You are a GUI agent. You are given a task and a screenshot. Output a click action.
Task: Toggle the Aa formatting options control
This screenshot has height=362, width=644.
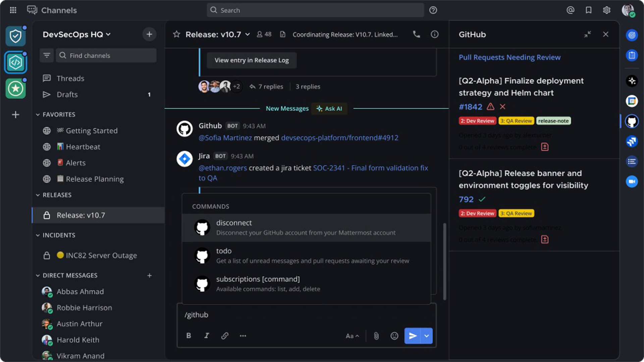[x=352, y=336]
